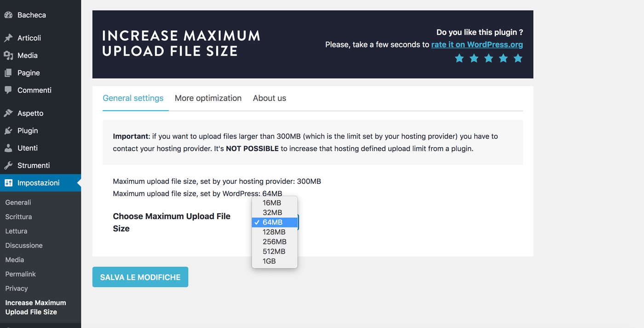
Task: Open the Plugin menu label
Action: [28, 131]
